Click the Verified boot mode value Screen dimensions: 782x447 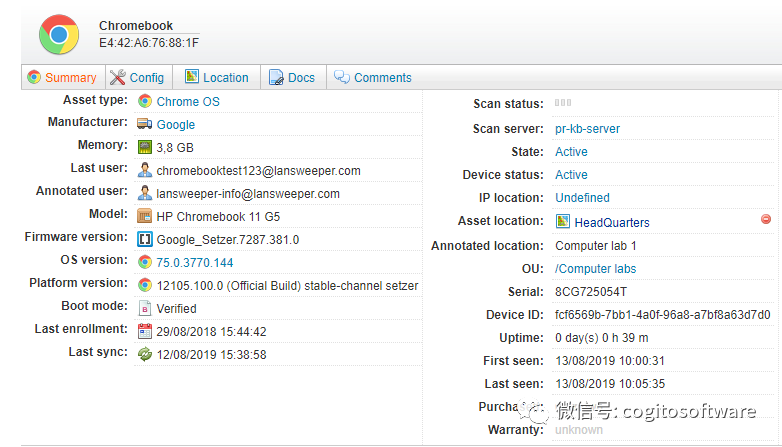click(177, 309)
